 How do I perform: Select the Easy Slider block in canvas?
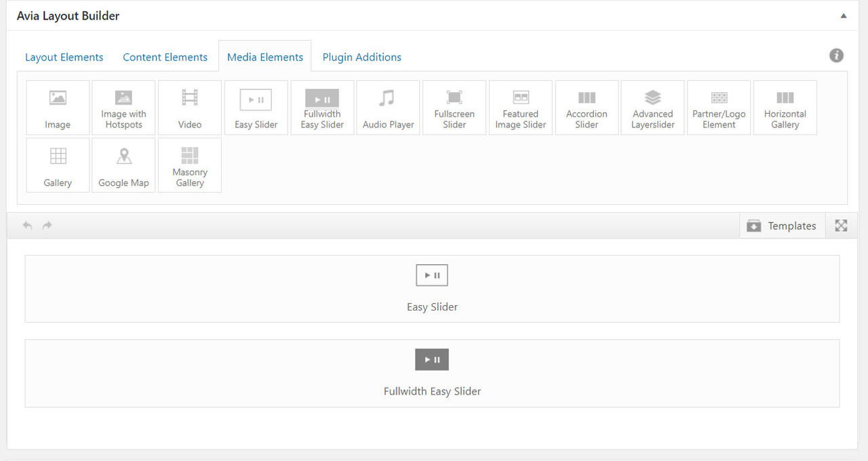click(x=432, y=289)
